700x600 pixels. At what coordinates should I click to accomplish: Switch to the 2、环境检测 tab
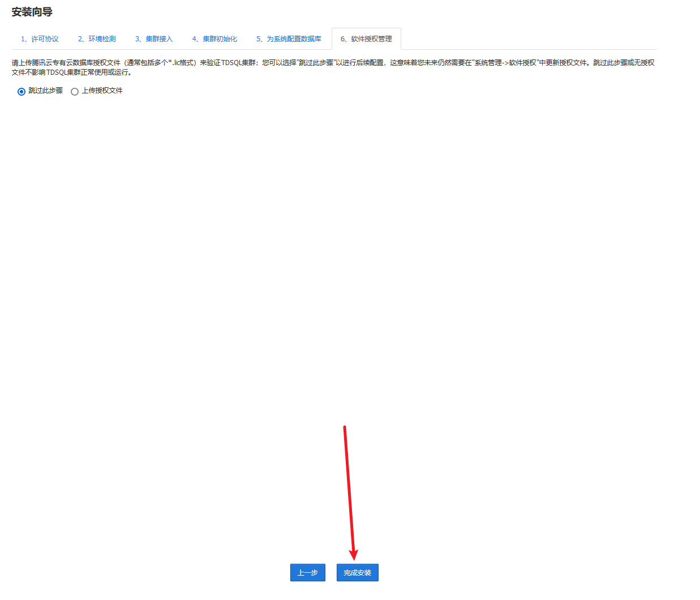click(97, 39)
